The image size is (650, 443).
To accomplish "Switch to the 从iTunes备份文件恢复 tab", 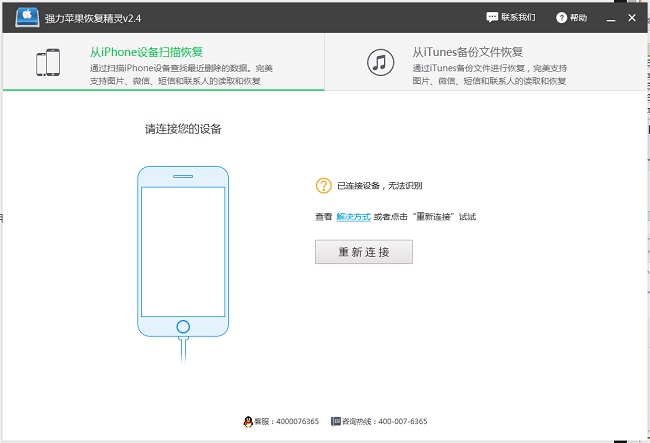I will tap(468, 52).
